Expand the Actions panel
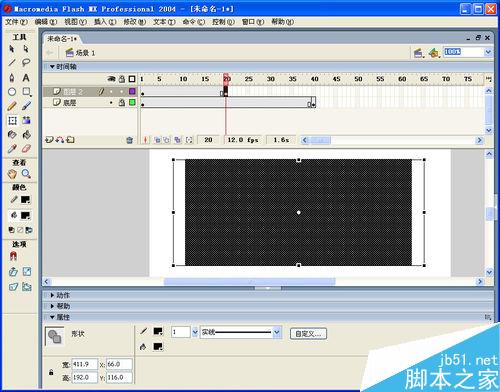The width and height of the screenshot is (500, 392). point(52,295)
